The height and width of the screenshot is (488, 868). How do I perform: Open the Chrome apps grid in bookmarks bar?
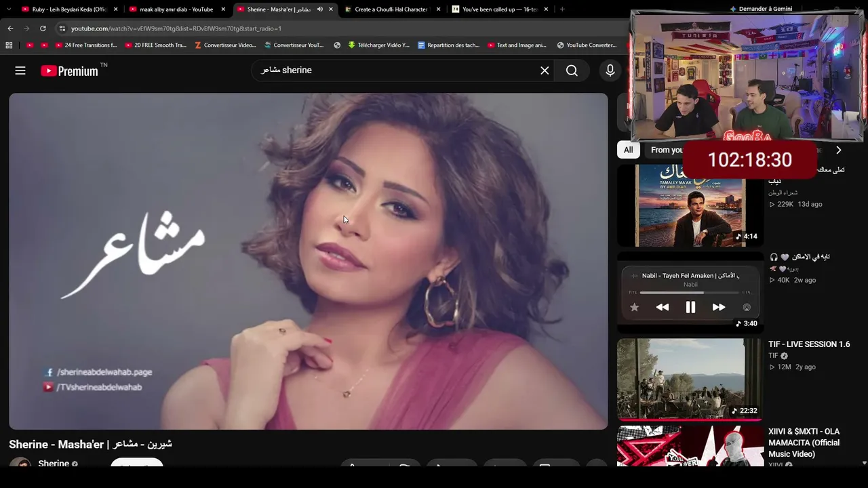pos(9,45)
